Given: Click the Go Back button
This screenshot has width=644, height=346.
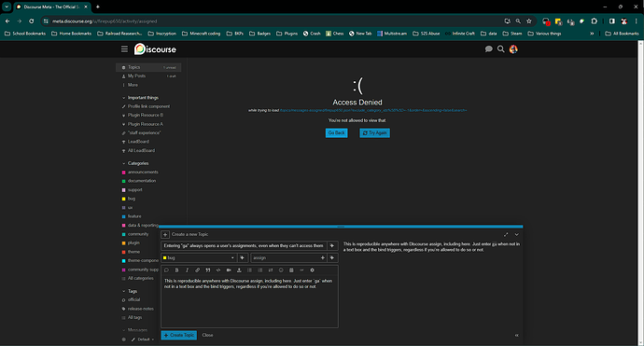Looking at the screenshot, I should click(x=336, y=133).
